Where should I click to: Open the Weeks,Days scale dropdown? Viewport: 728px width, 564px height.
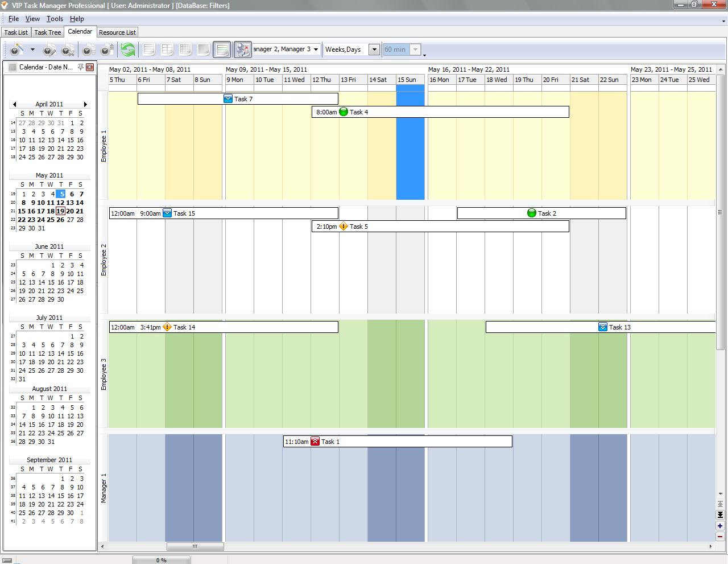click(374, 50)
